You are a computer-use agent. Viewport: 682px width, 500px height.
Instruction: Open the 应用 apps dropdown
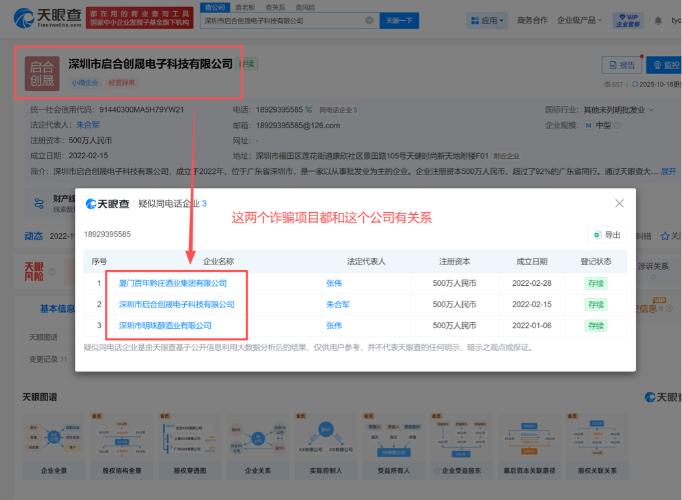[x=487, y=20]
